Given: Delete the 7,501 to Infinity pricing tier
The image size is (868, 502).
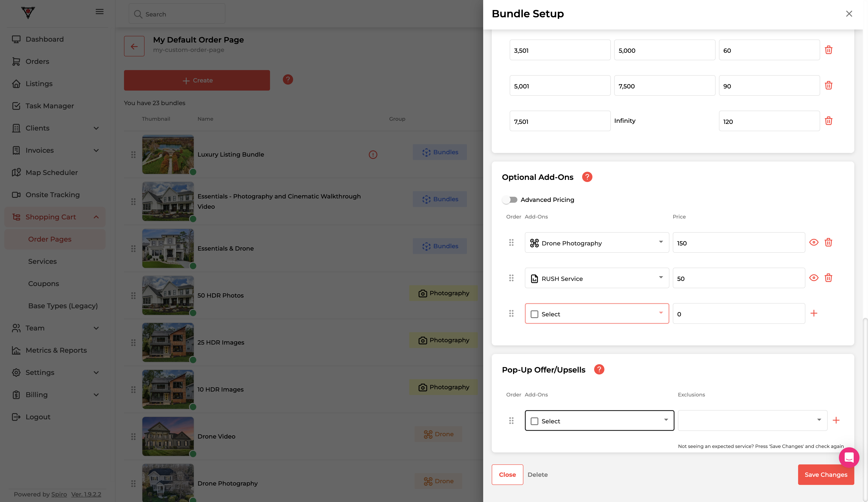Looking at the screenshot, I should click(x=828, y=121).
